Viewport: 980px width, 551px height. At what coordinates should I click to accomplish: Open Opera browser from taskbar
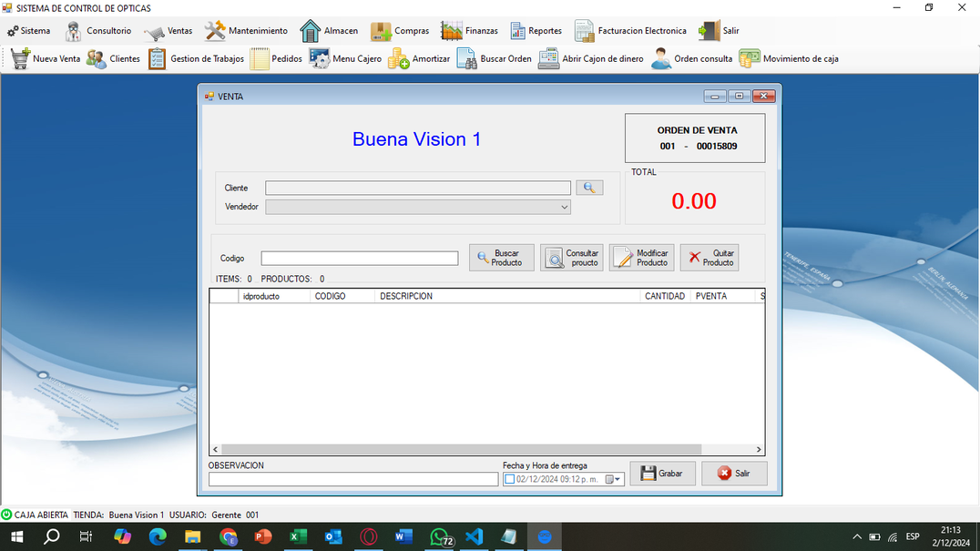tap(369, 536)
